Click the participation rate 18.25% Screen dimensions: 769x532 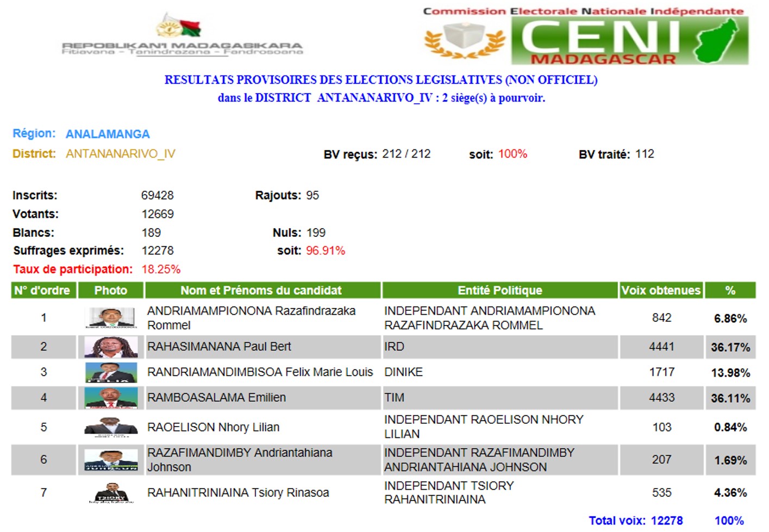click(161, 269)
